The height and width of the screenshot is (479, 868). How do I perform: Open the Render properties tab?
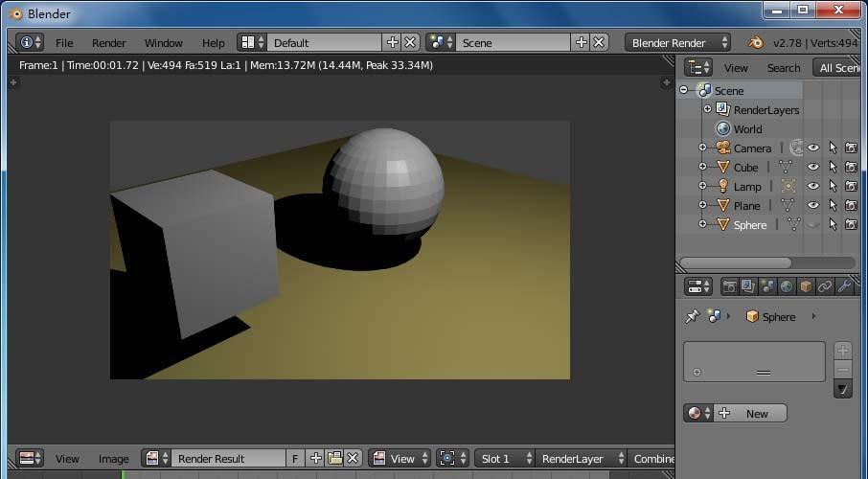(x=730, y=286)
